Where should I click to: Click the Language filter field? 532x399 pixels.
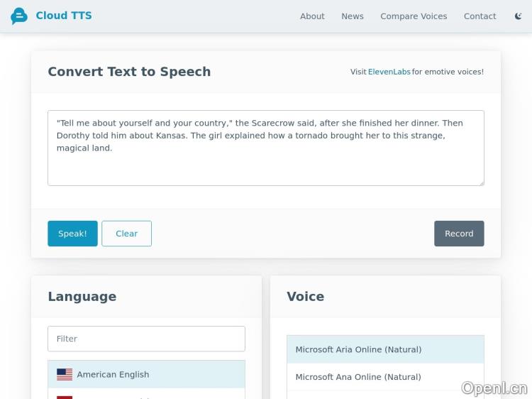click(146, 339)
